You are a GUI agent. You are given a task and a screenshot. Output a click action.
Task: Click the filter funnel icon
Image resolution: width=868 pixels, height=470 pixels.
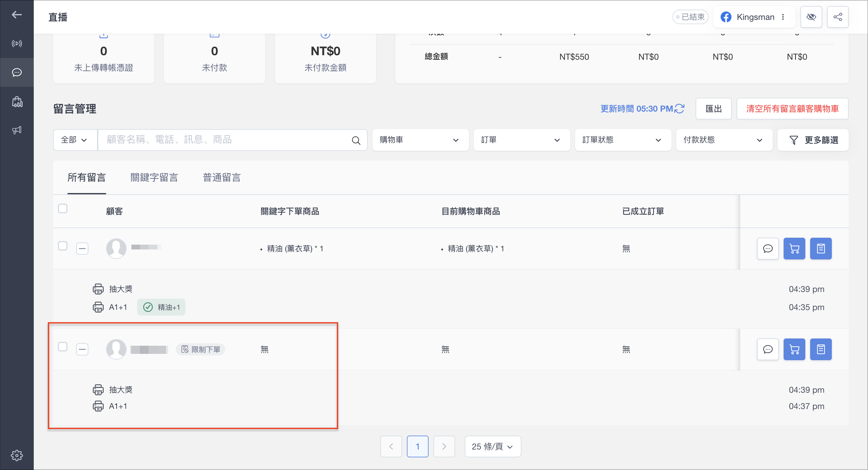click(794, 140)
